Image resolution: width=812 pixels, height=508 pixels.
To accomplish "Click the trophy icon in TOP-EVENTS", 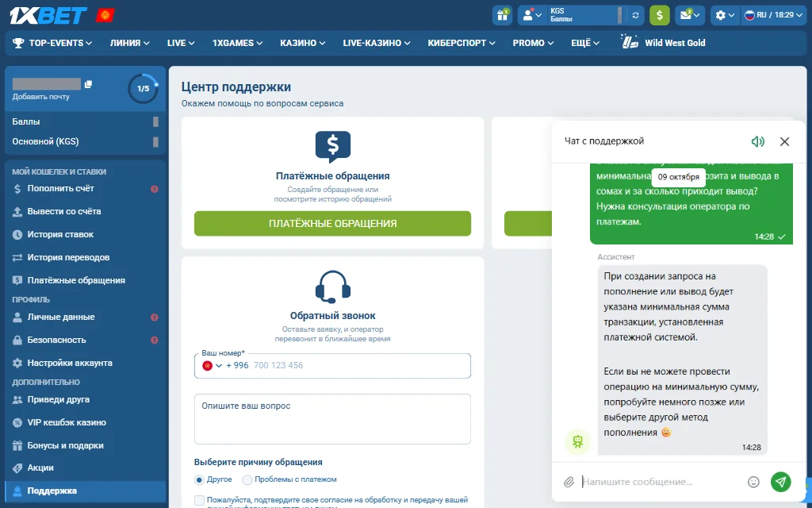I will coord(19,43).
